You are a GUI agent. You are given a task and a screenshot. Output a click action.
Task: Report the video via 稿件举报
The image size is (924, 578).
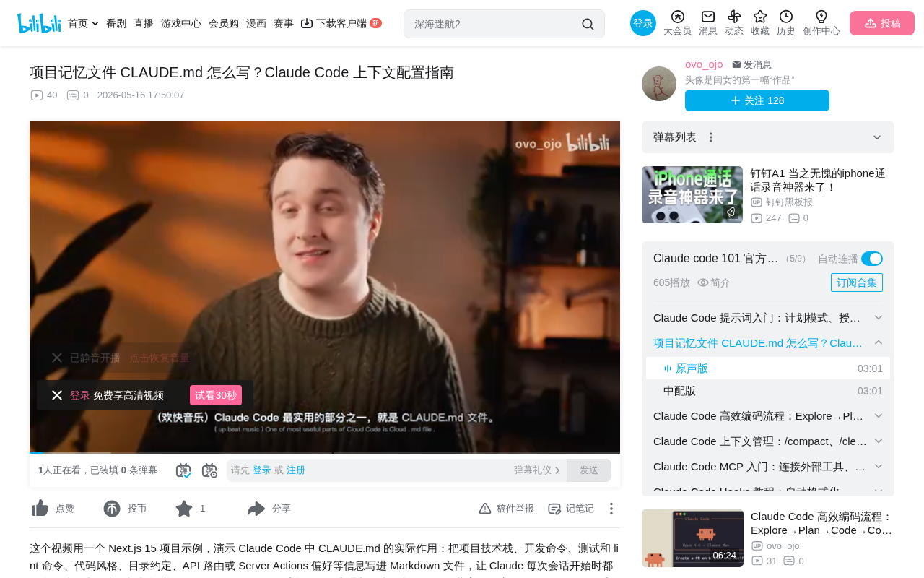507,509
